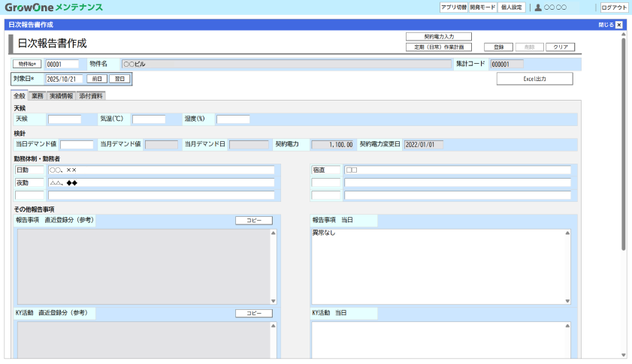This screenshot has width=632, height=364.
Task: Click the page scrollbar down arrow
Action: (x=624, y=355)
